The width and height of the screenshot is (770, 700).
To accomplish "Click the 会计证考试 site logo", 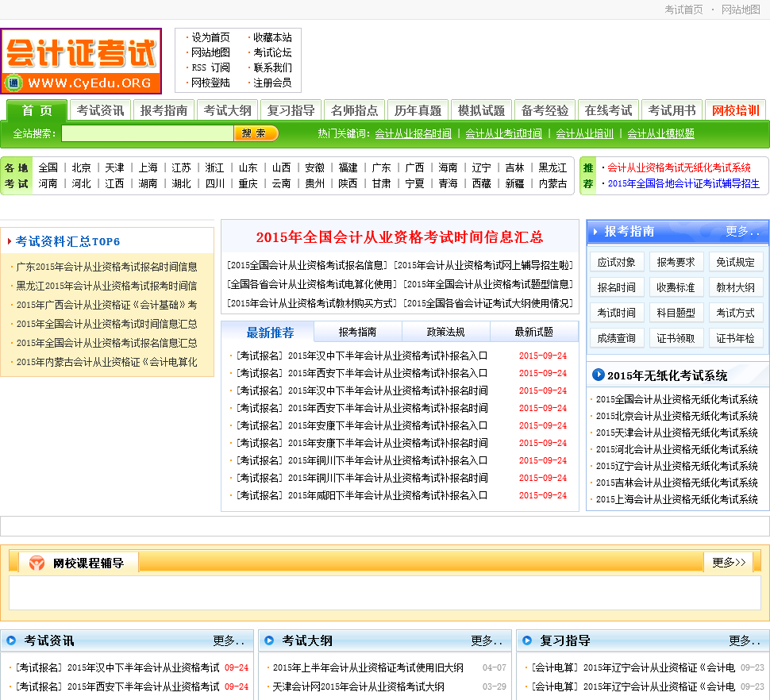I will click(x=81, y=61).
